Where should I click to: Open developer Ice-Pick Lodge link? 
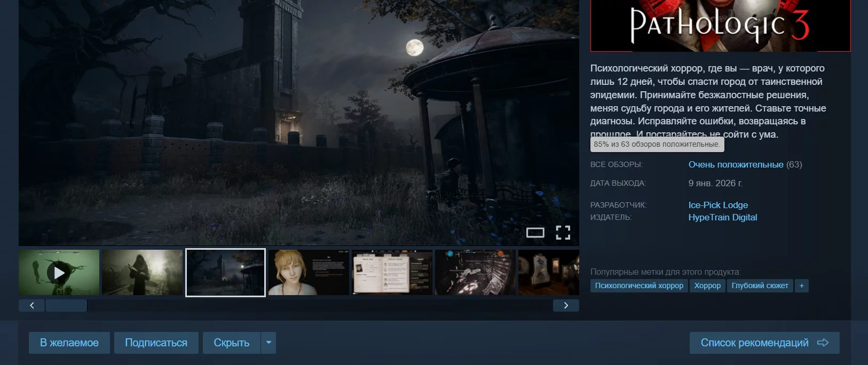pos(718,205)
